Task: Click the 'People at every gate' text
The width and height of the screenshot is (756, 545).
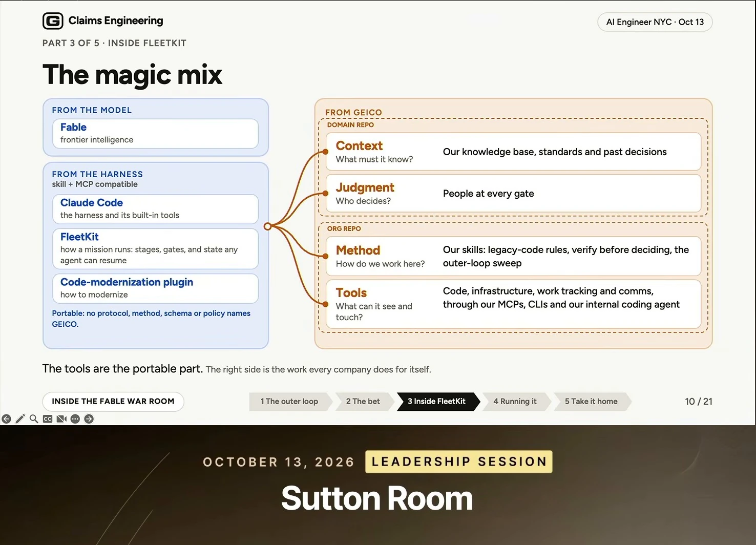Action: point(489,194)
